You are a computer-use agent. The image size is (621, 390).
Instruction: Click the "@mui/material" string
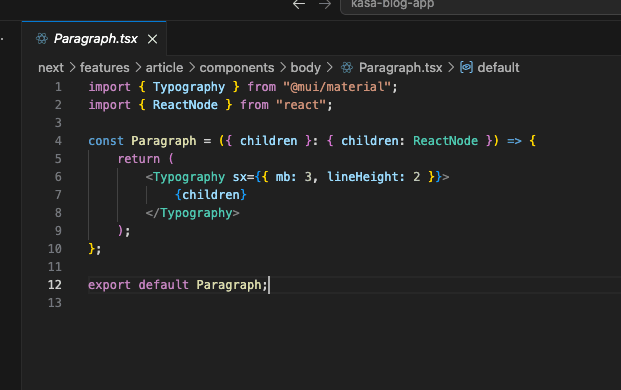337,87
